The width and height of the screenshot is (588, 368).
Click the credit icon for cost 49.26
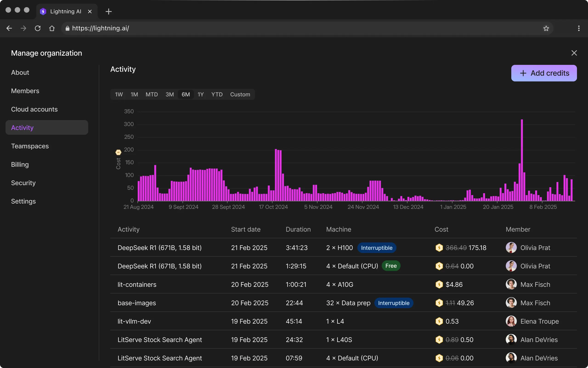pyautogui.click(x=439, y=303)
